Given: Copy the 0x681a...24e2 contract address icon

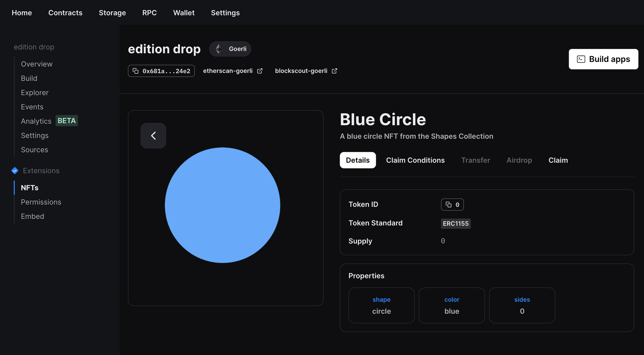Looking at the screenshot, I should point(136,71).
